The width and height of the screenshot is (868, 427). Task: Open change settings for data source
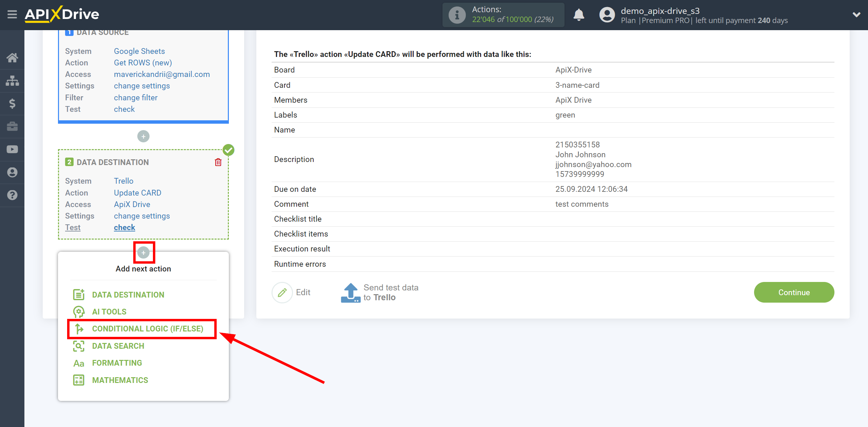(x=141, y=86)
